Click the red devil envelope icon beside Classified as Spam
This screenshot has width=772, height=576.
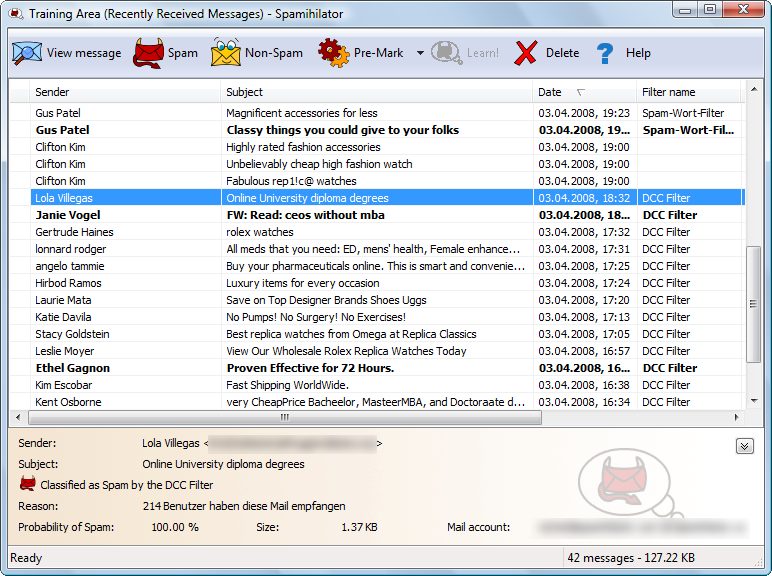coord(28,484)
